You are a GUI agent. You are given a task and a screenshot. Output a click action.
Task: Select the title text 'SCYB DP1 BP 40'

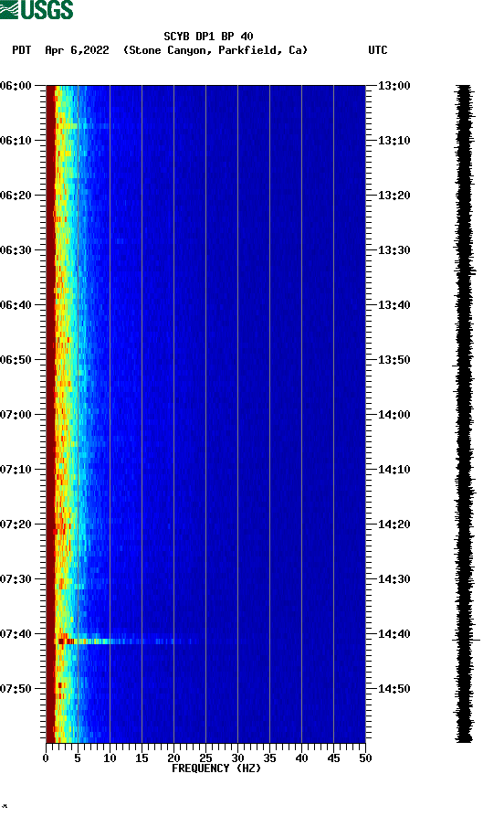tap(208, 37)
